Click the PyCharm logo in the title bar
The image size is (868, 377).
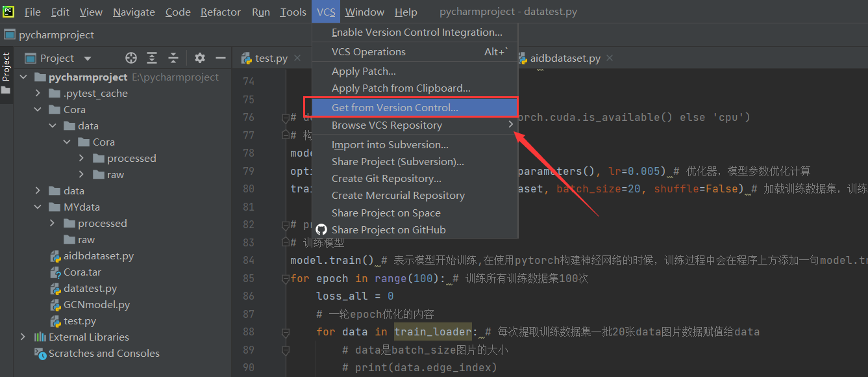pos(8,11)
